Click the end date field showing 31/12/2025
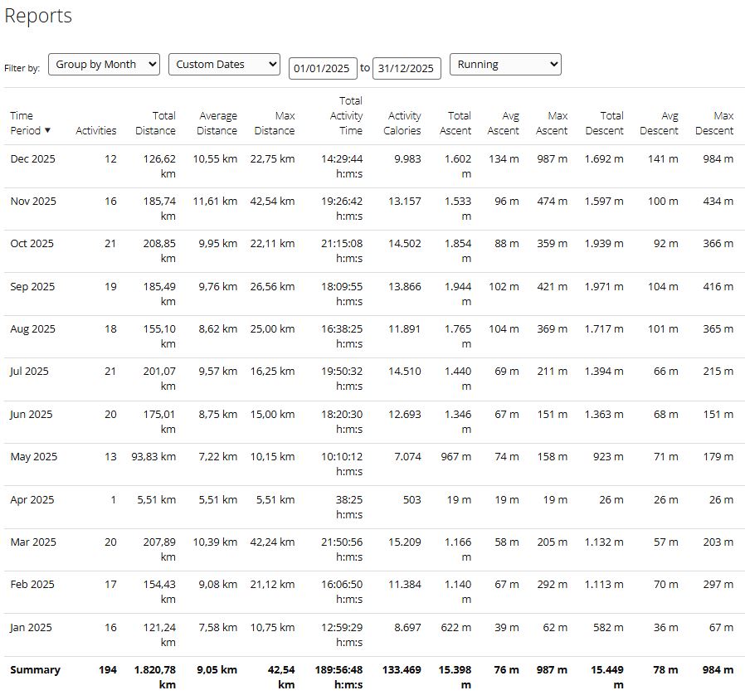The image size is (745, 700). click(406, 68)
